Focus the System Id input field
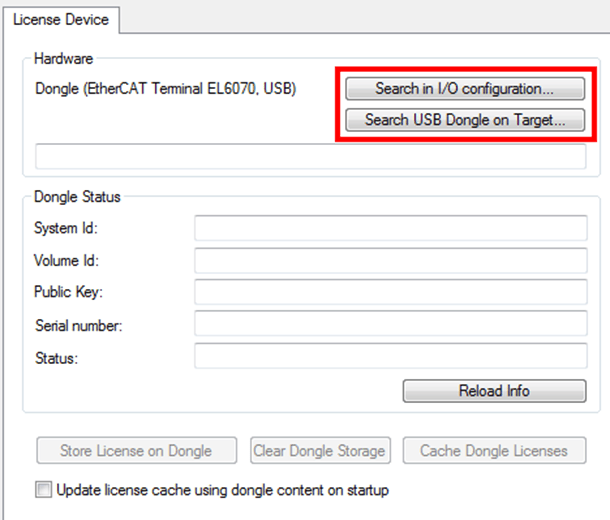The height and width of the screenshot is (520, 610). 390,229
